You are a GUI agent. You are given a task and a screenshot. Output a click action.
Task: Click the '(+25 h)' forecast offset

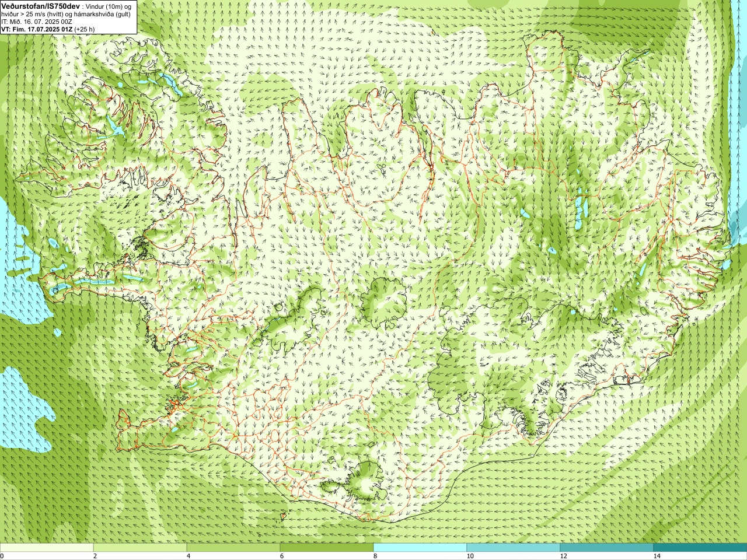85,29
